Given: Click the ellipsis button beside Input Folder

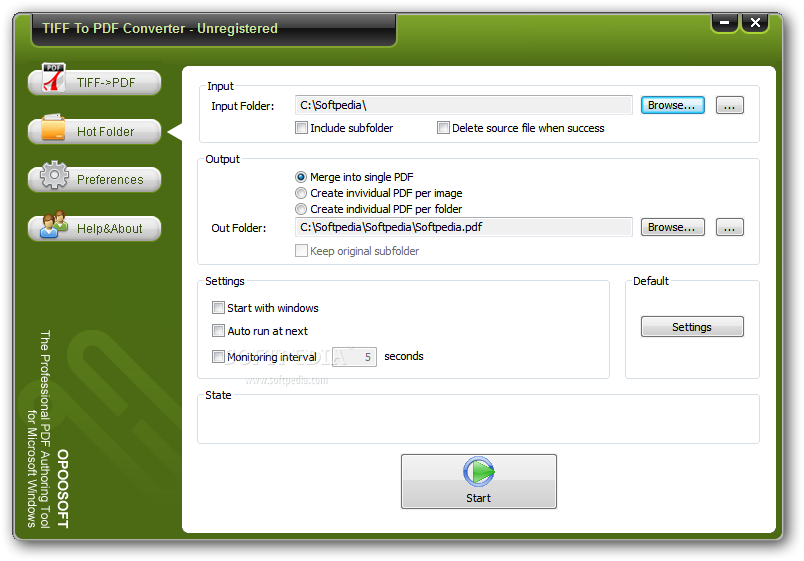Looking at the screenshot, I should [729, 105].
